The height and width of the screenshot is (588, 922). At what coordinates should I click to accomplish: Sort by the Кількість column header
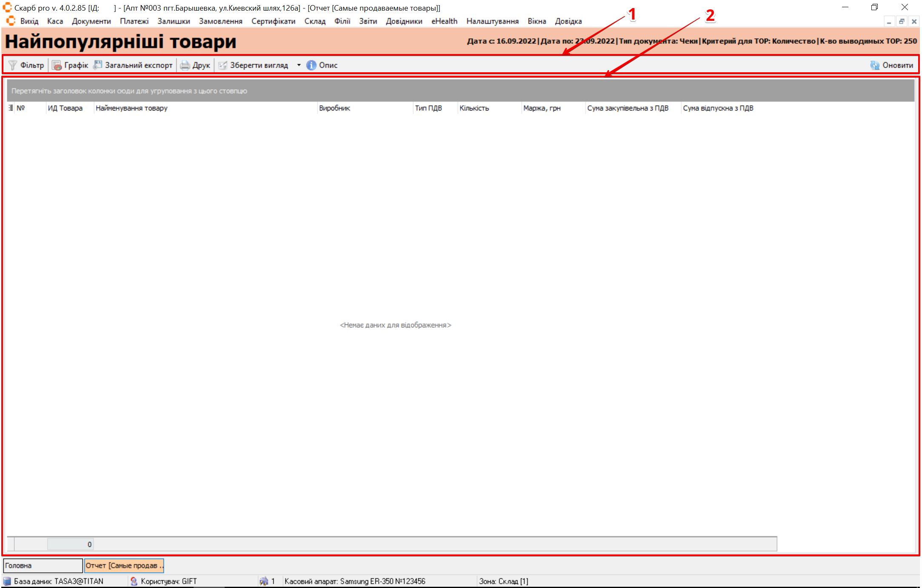click(x=474, y=108)
